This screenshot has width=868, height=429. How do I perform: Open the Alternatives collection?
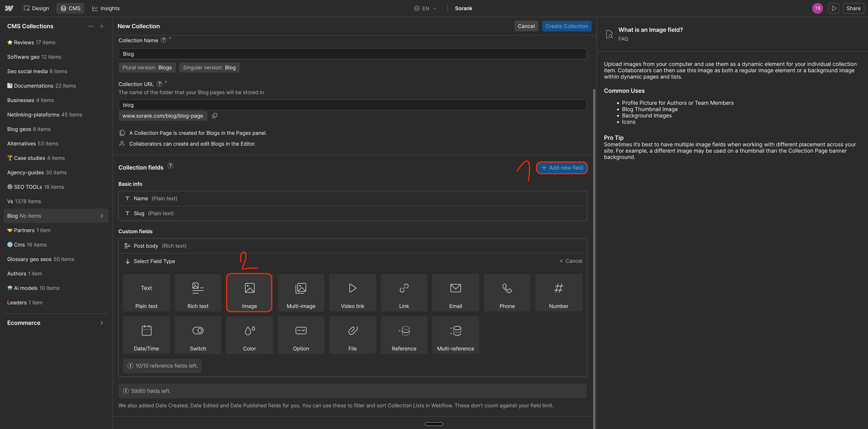pyautogui.click(x=56, y=144)
